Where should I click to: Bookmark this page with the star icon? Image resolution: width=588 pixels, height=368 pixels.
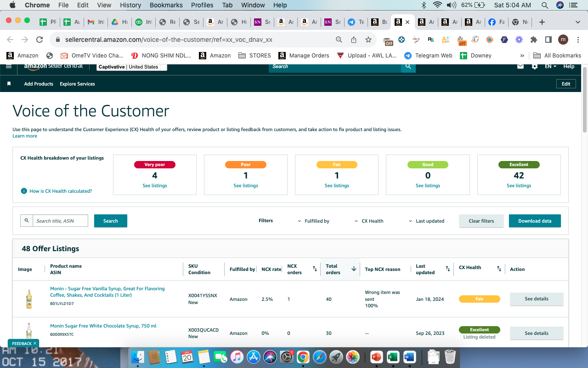coord(368,40)
